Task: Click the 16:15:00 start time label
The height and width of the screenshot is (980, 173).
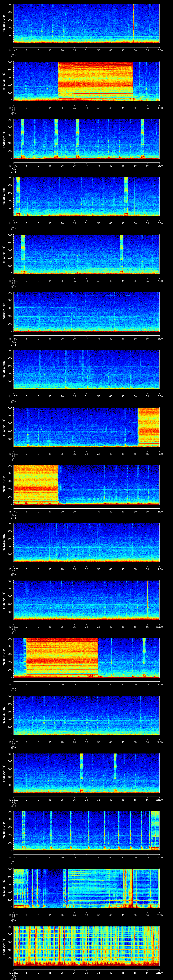Action: pos(13,396)
